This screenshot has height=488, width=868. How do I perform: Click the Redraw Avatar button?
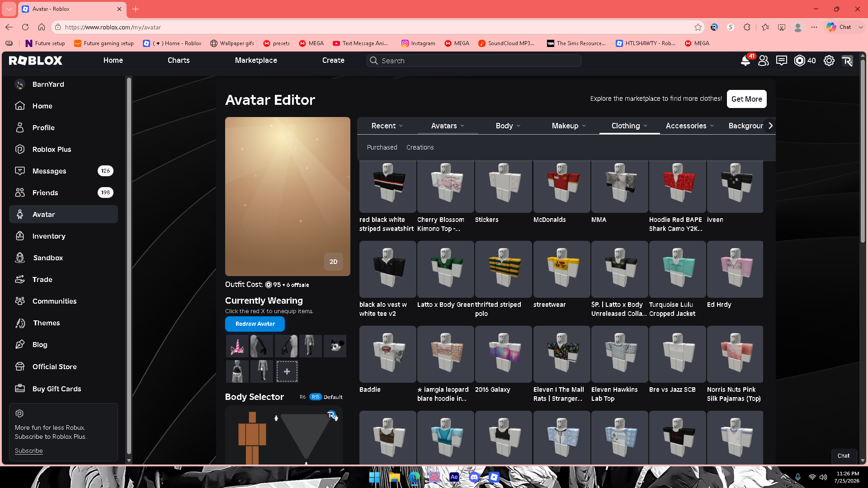[255, 324]
